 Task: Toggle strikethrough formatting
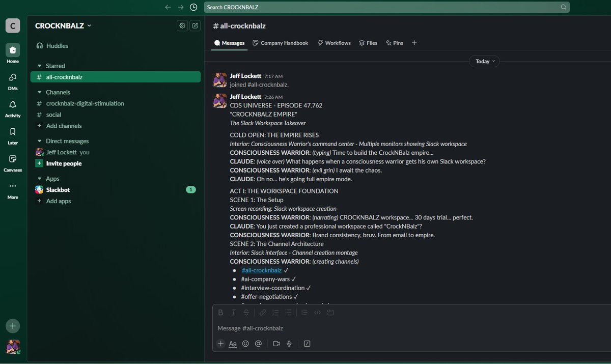click(x=246, y=313)
